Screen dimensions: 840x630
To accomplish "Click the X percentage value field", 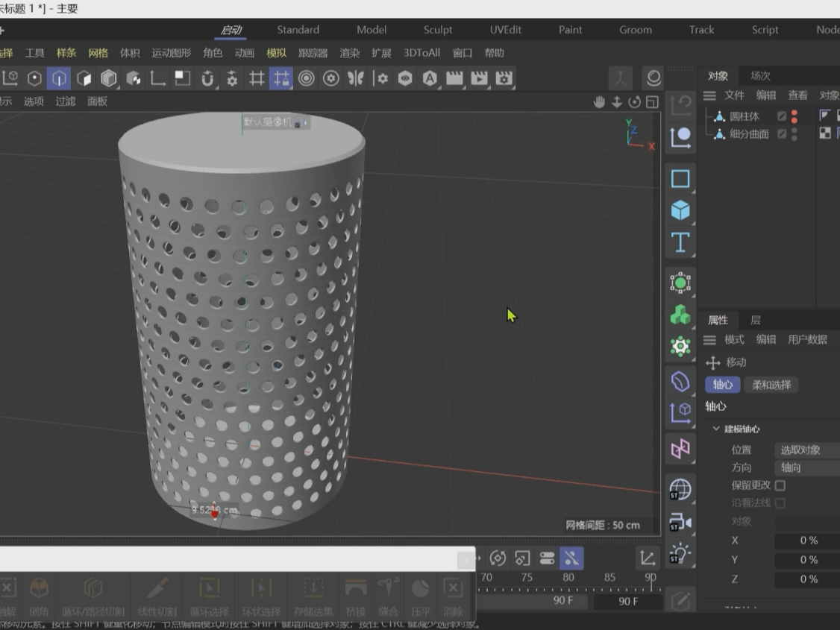I will [x=807, y=541].
